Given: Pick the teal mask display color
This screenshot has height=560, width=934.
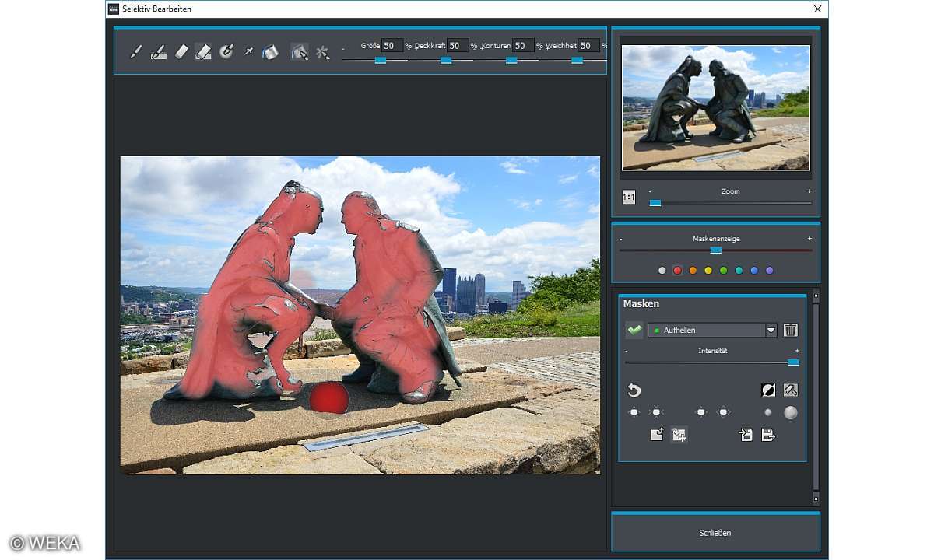Looking at the screenshot, I should [x=739, y=271].
